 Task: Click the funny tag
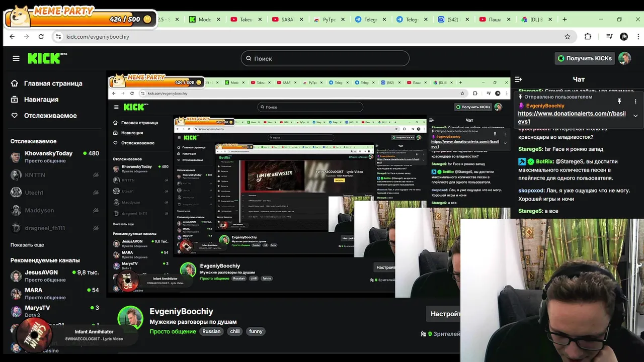(x=256, y=331)
